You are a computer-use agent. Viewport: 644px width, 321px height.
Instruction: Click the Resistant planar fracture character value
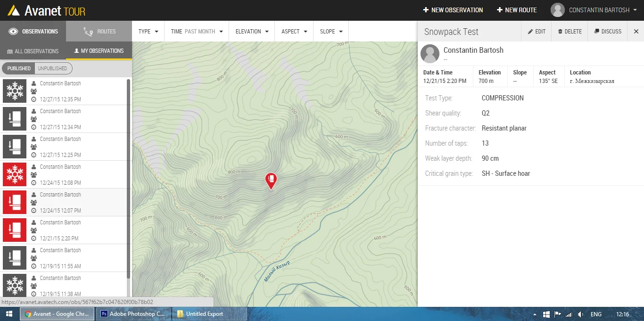pos(504,128)
